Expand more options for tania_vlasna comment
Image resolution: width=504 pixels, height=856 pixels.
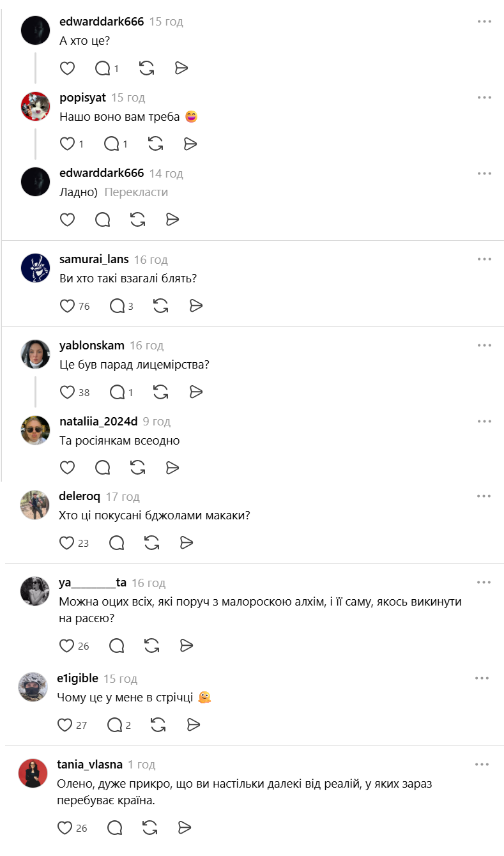[x=482, y=765]
